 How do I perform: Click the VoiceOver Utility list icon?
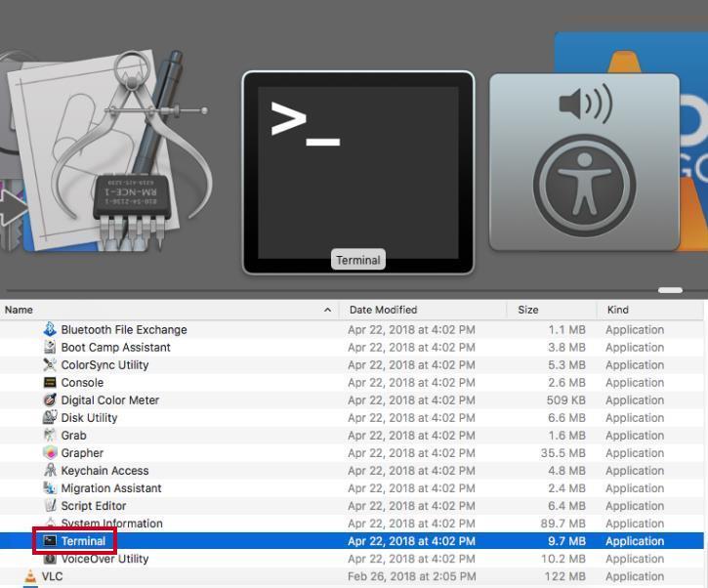pos(50,558)
